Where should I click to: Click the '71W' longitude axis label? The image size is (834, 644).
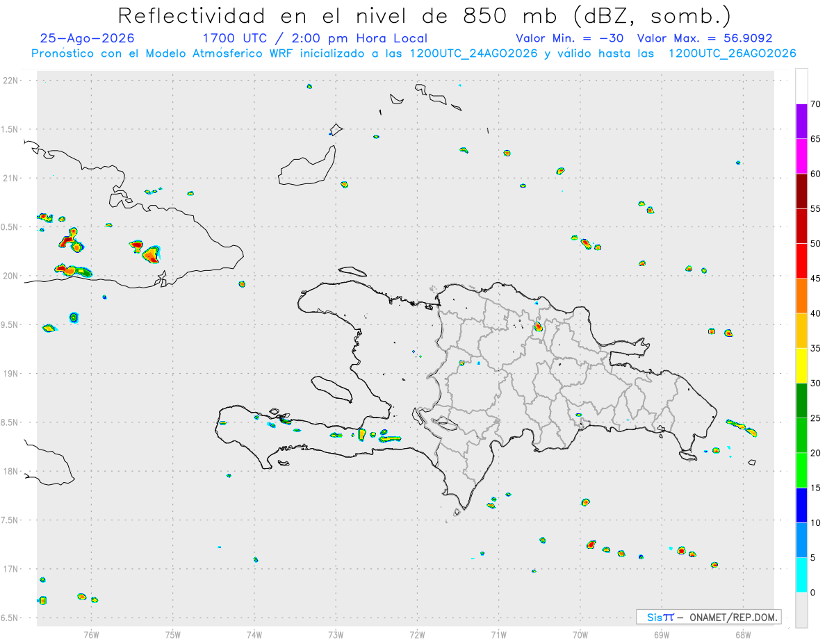498,634
